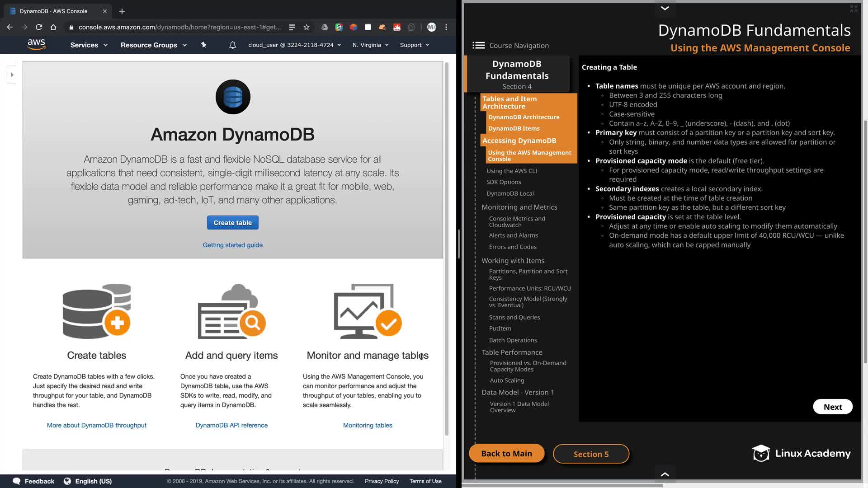Screen dimensions: 868x488
Task: Open the Services dropdown menu
Action: [89, 45]
